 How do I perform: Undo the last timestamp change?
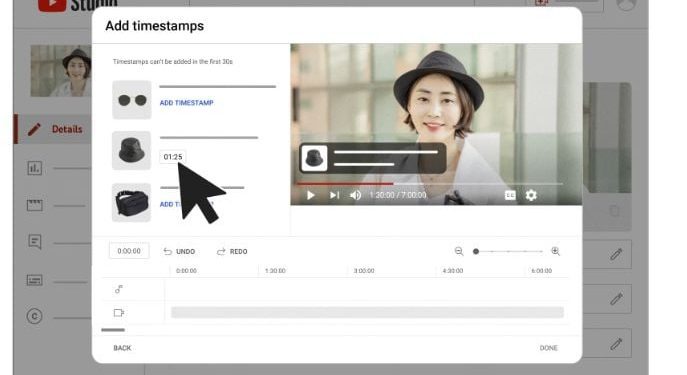tap(179, 251)
